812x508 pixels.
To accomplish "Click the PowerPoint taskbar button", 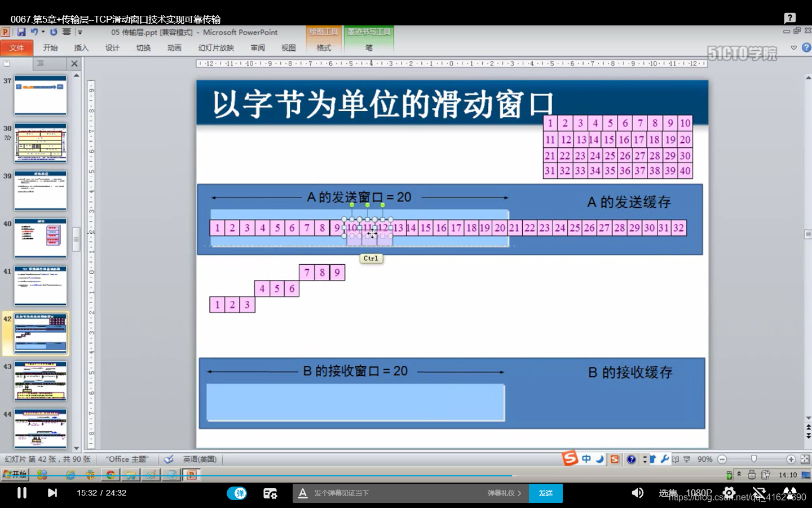I will [191, 475].
